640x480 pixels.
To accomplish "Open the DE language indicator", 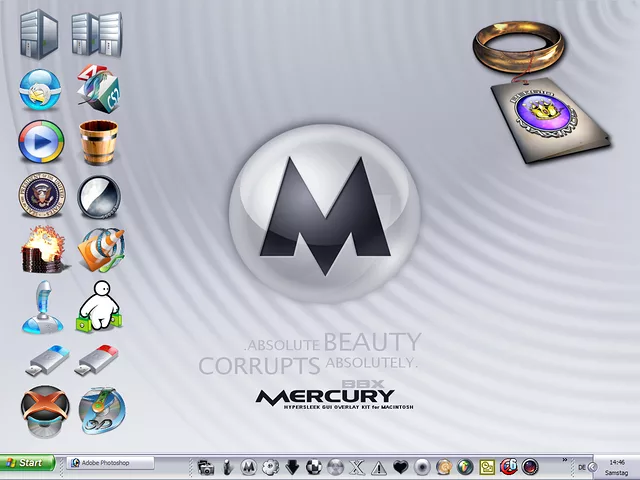I will pyautogui.click(x=582, y=466).
